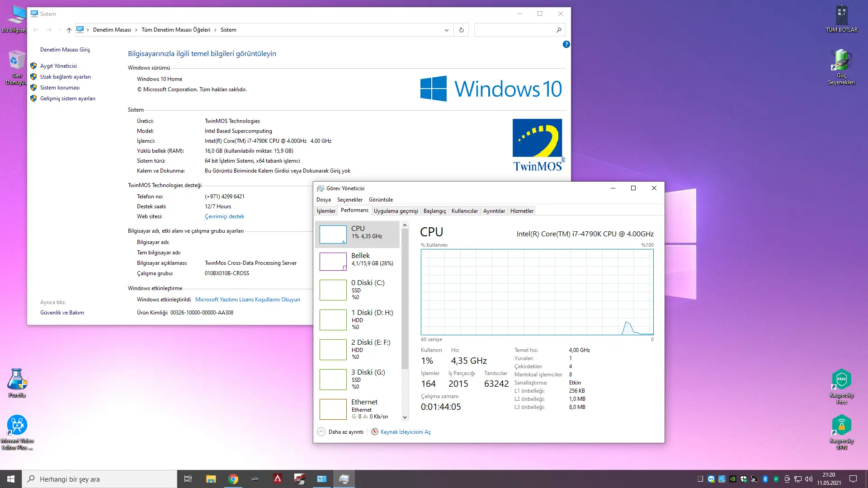Viewport: 868px width, 488px height.
Task: Select Geri Dönüşüm recycle bin icon
Action: (x=16, y=67)
